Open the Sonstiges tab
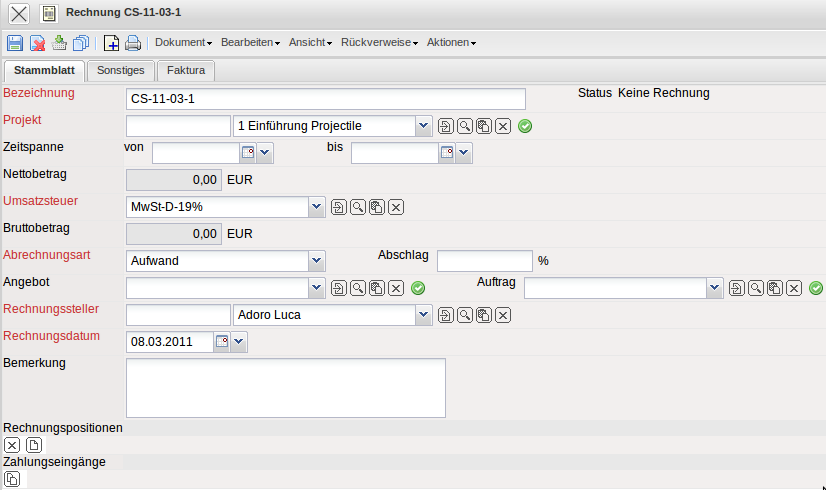 tap(121, 70)
